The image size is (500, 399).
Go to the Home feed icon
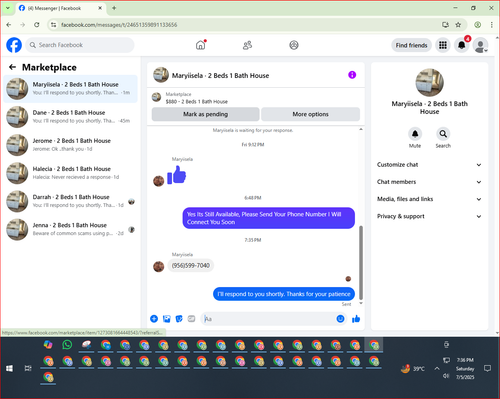pyautogui.click(x=201, y=45)
